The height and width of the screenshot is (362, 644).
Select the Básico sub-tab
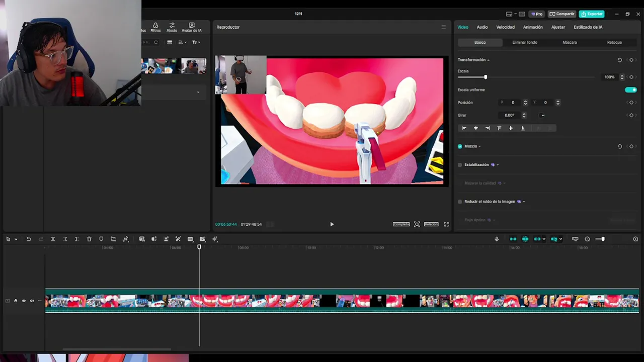[480, 42]
